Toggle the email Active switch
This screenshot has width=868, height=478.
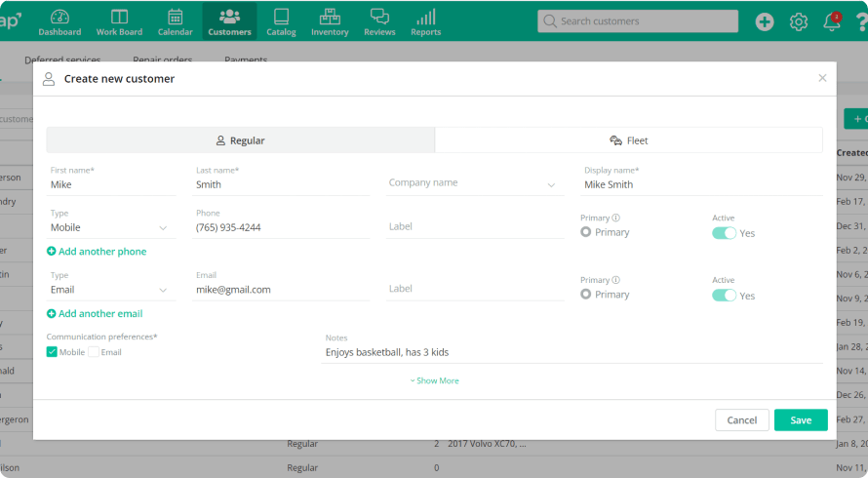[724, 296]
